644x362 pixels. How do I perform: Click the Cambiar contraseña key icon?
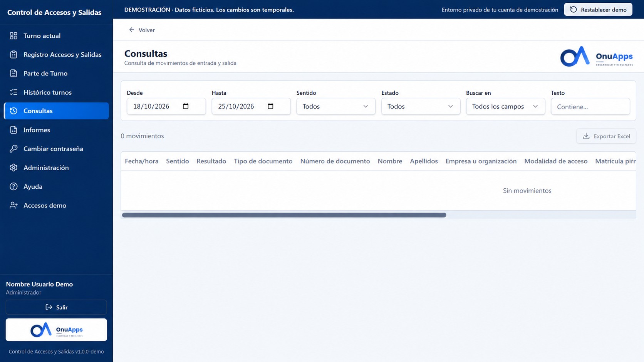coord(13,149)
